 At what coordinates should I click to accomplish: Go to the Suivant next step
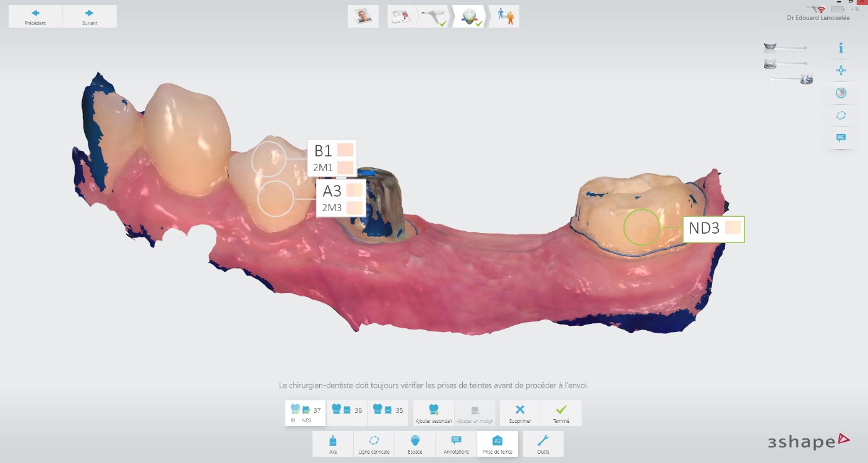(x=90, y=16)
